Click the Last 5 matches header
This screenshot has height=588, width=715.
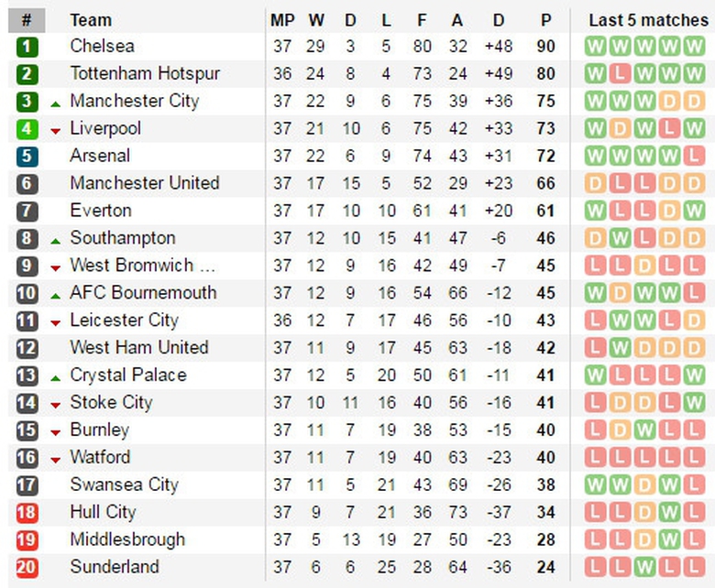tap(647, 20)
